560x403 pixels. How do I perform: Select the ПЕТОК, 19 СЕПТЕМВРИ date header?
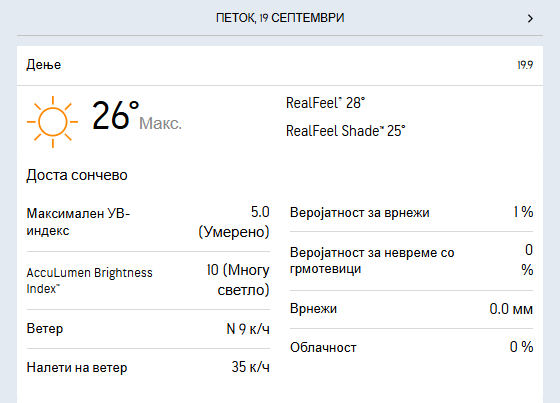coord(280,18)
